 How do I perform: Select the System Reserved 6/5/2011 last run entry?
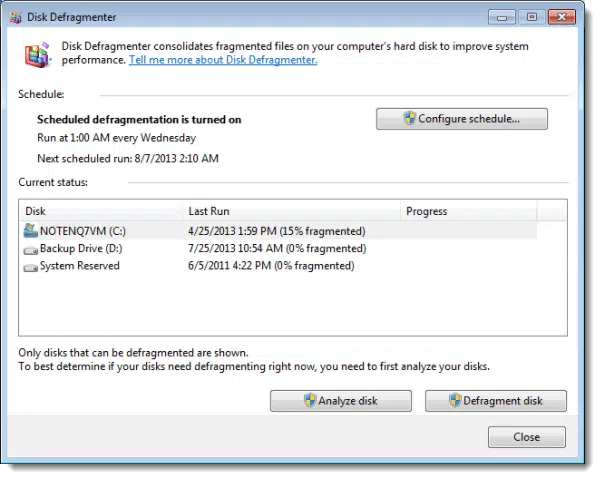click(x=273, y=266)
